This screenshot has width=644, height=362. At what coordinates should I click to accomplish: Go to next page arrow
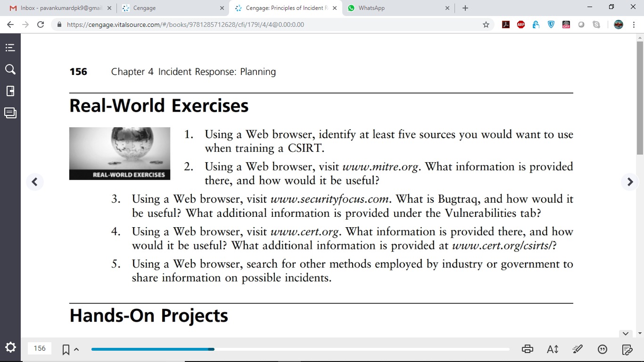click(630, 182)
